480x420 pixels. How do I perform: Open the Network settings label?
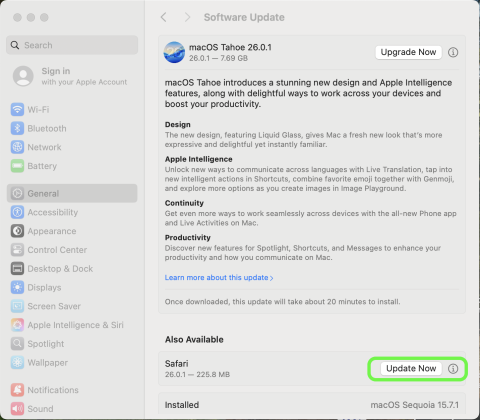[44, 147]
